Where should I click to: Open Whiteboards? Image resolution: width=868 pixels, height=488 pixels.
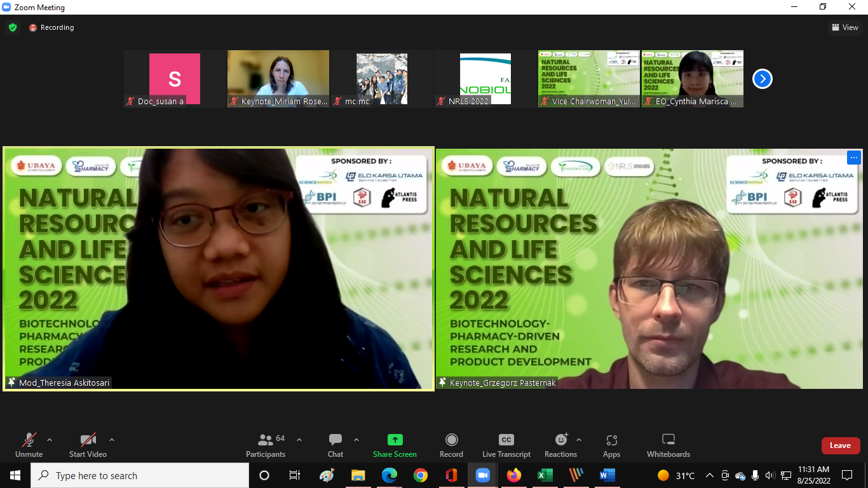pos(668,445)
